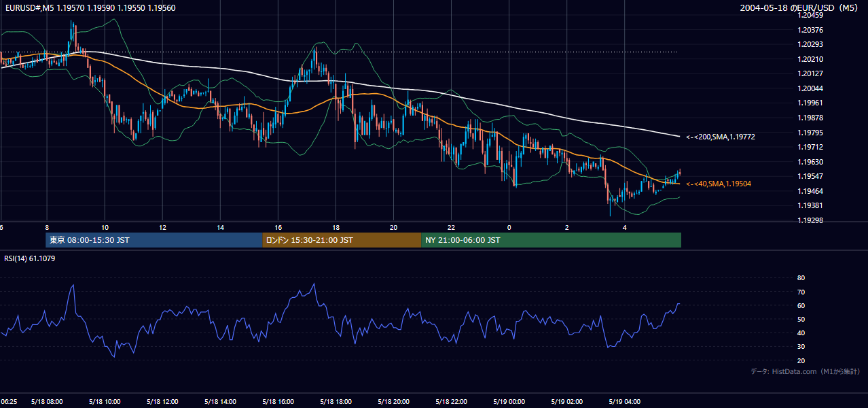The height and width of the screenshot is (408, 868).
Task: Click the データ: HistData.com source credit
Action: (x=805, y=372)
